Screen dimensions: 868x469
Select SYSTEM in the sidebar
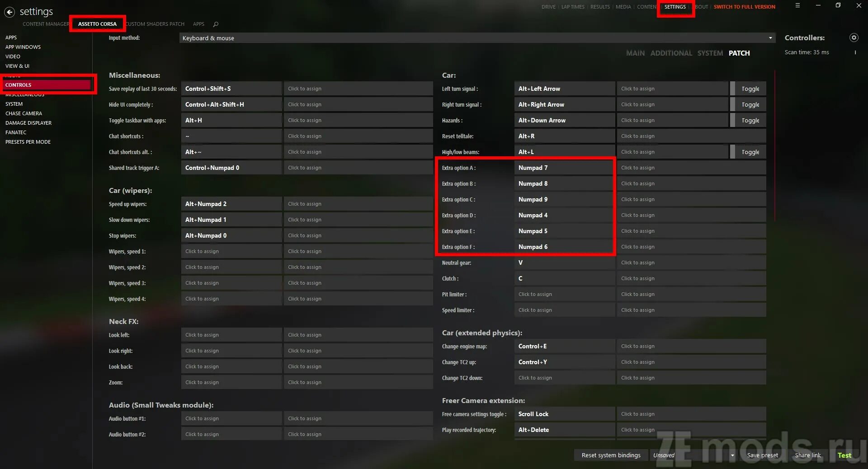[x=14, y=104]
